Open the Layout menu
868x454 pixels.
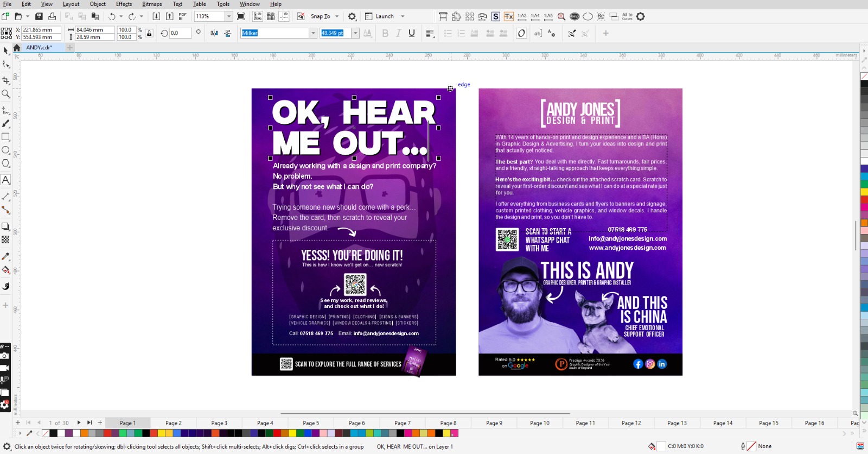pyautogui.click(x=71, y=4)
